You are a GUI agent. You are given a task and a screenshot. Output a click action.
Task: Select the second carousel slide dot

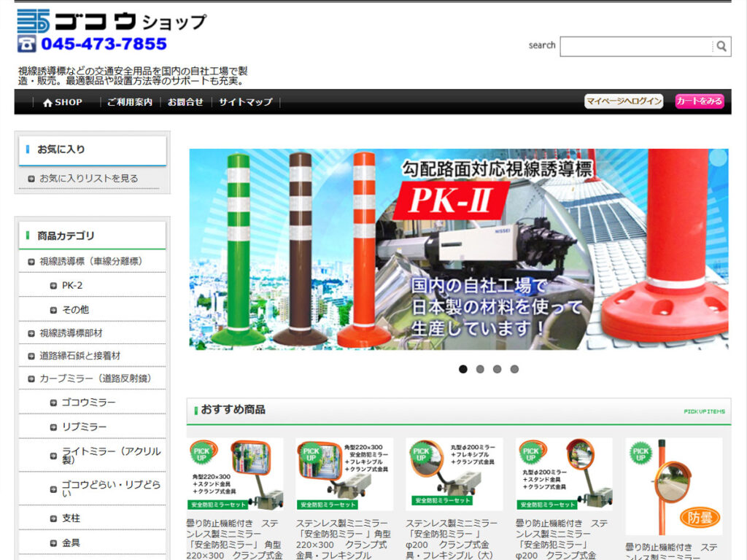point(480,369)
